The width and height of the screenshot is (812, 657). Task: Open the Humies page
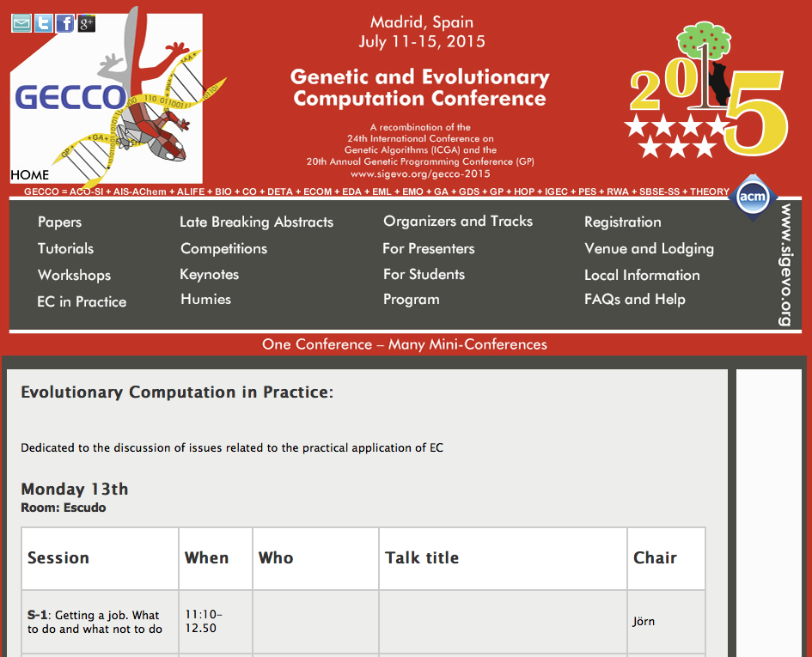[x=205, y=299]
